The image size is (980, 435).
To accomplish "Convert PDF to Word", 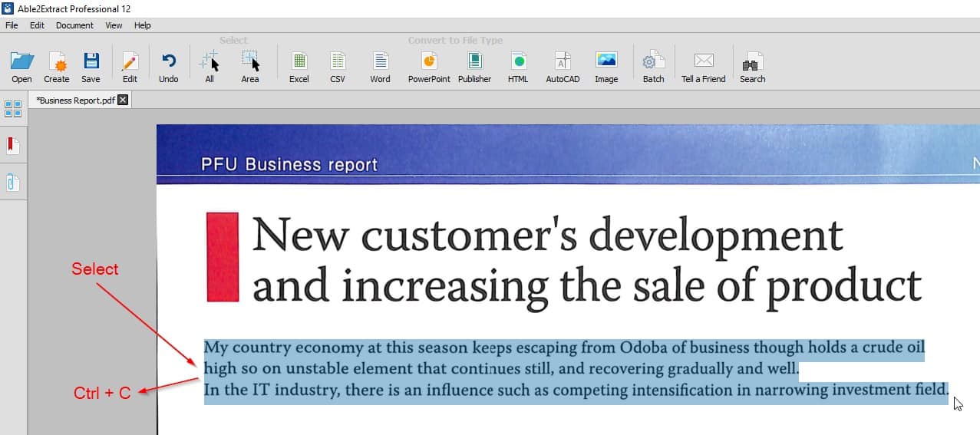I will (x=380, y=61).
